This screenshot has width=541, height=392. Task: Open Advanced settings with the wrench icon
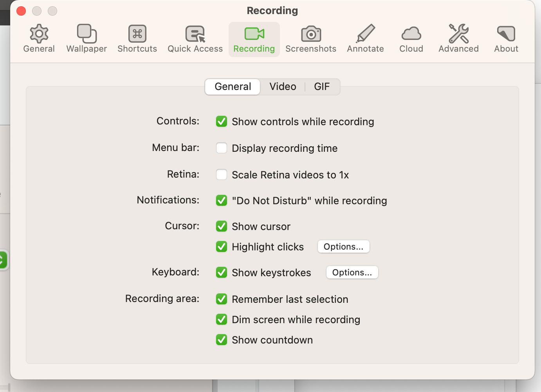coord(458,38)
